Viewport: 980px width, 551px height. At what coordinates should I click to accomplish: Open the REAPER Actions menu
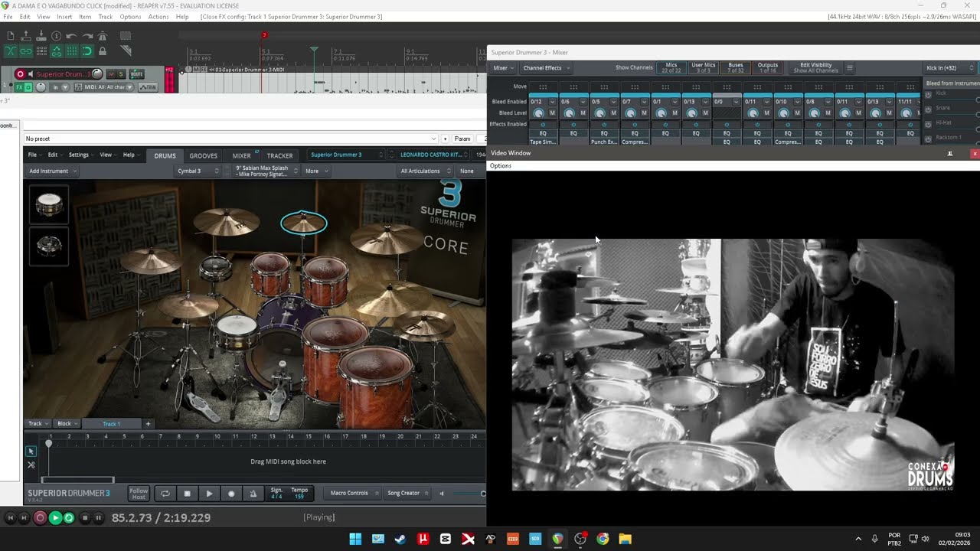pos(158,17)
